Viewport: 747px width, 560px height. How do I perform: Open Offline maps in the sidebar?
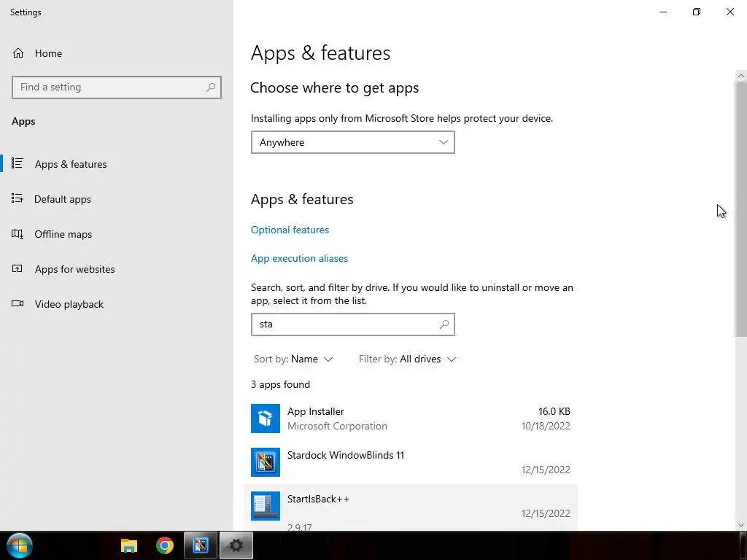(63, 234)
